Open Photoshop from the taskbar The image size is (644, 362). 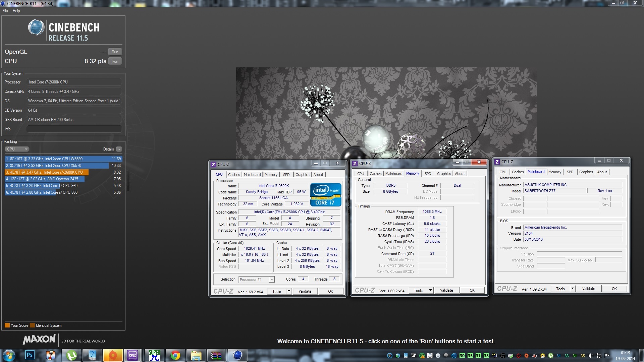[30, 355]
